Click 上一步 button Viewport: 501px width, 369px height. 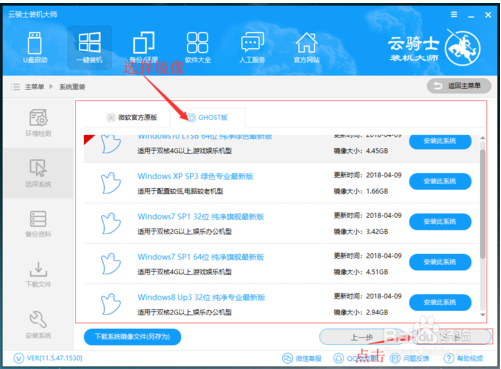pyautogui.click(x=361, y=337)
